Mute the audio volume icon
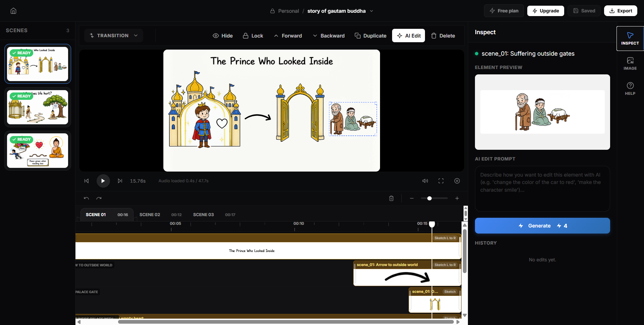Viewport: 644px width, 325px height. [425, 181]
